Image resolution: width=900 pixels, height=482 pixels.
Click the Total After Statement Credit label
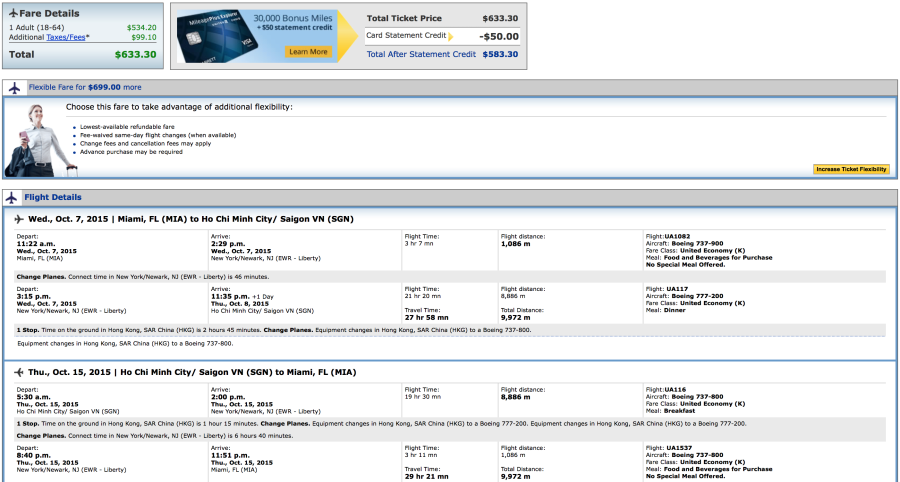pyautogui.click(x=421, y=54)
